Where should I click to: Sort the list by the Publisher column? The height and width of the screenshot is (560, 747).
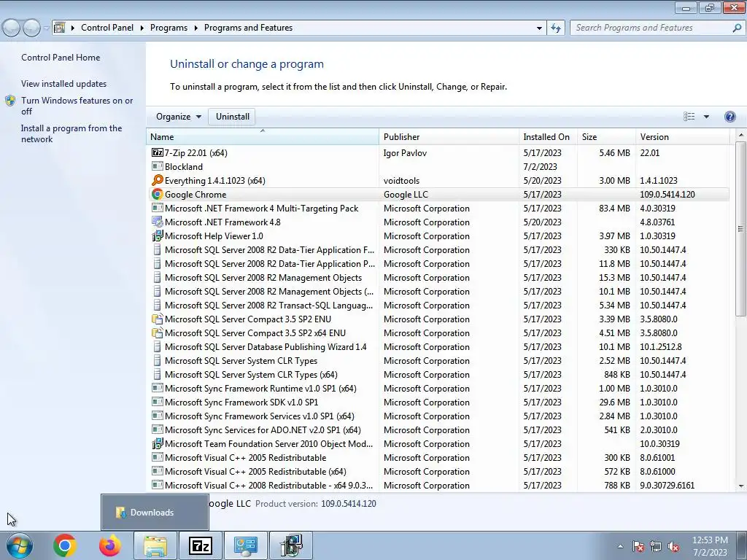(449, 136)
